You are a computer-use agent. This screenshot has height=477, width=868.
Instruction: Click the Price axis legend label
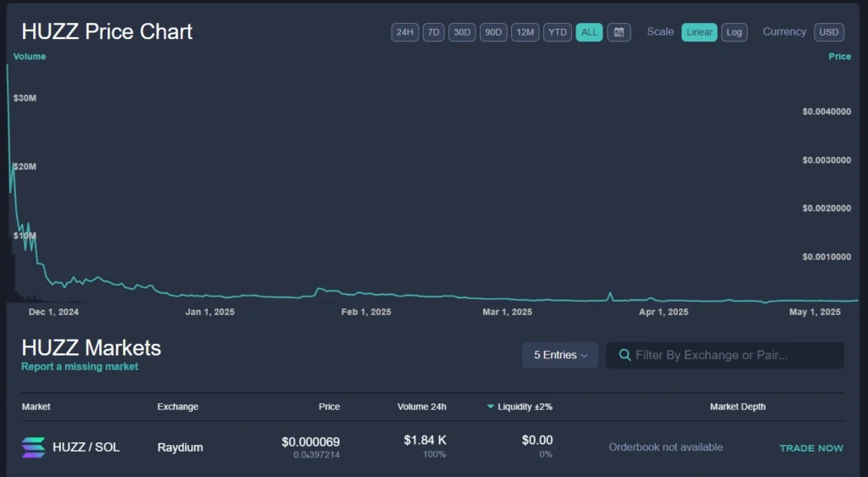840,57
